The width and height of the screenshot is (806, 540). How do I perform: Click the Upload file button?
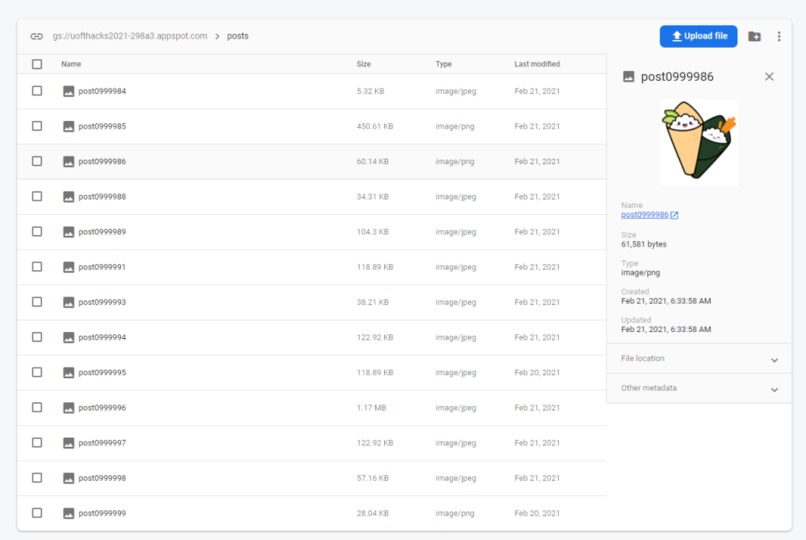(x=698, y=36)
